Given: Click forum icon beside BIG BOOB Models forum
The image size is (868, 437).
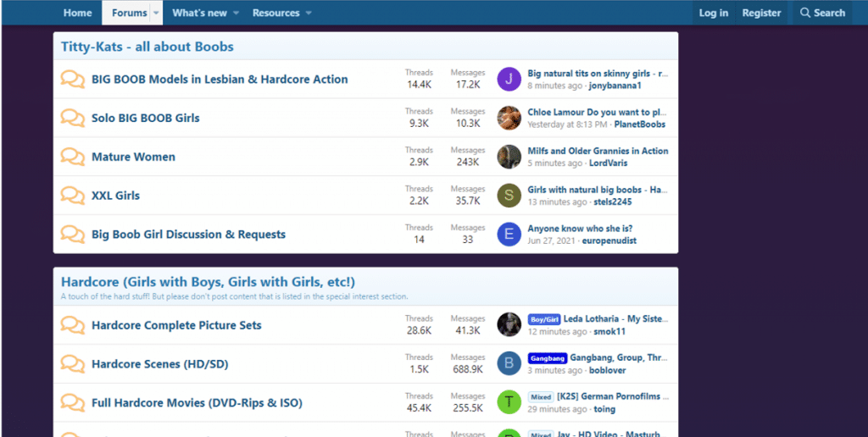Looking at the screenshot, I should [x=73, y=79].
